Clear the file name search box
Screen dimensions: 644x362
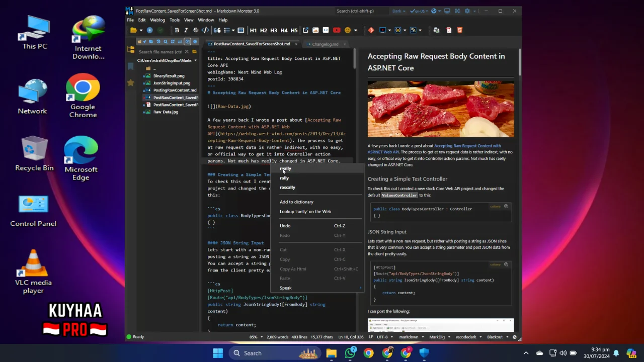(187, 51)
